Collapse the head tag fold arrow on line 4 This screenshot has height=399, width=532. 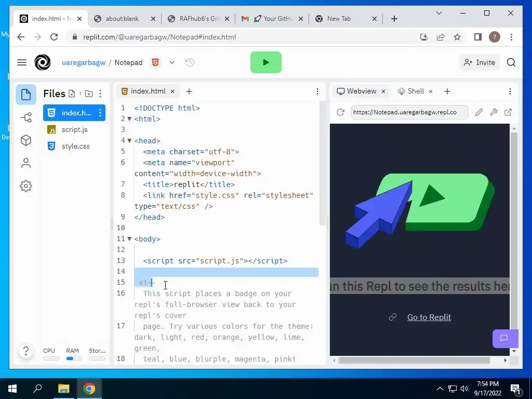pos(129,141)
